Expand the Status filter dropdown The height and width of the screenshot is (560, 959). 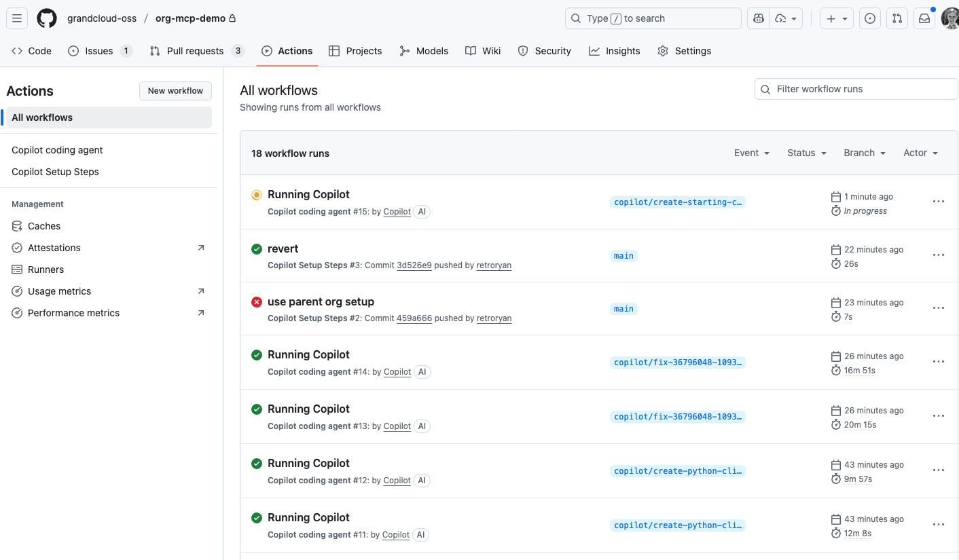coord(807,153)
